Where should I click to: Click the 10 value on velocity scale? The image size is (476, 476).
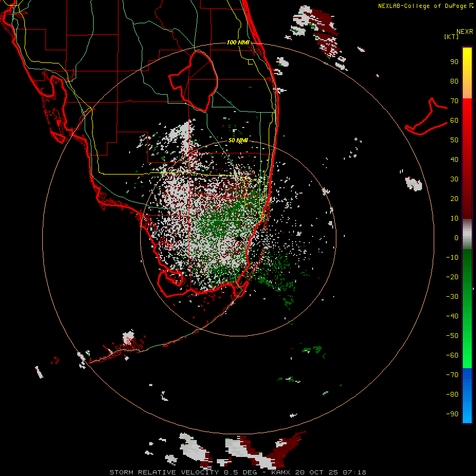pos(454,218)
